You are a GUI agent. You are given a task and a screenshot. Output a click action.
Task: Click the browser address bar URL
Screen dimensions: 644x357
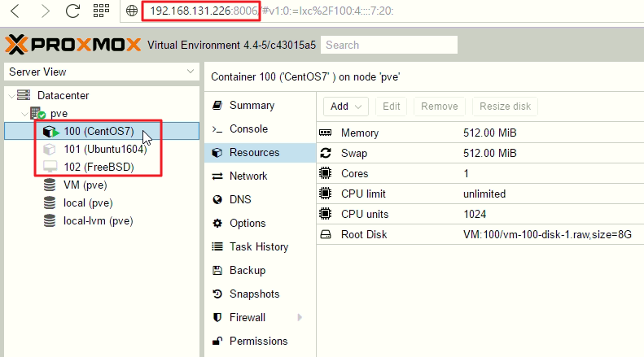tap(271, 11)
